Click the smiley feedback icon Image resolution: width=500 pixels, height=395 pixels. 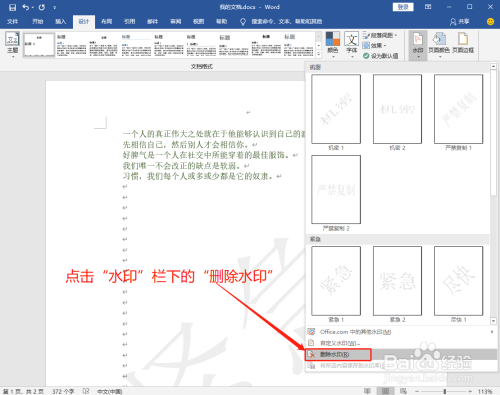point(490,22)
